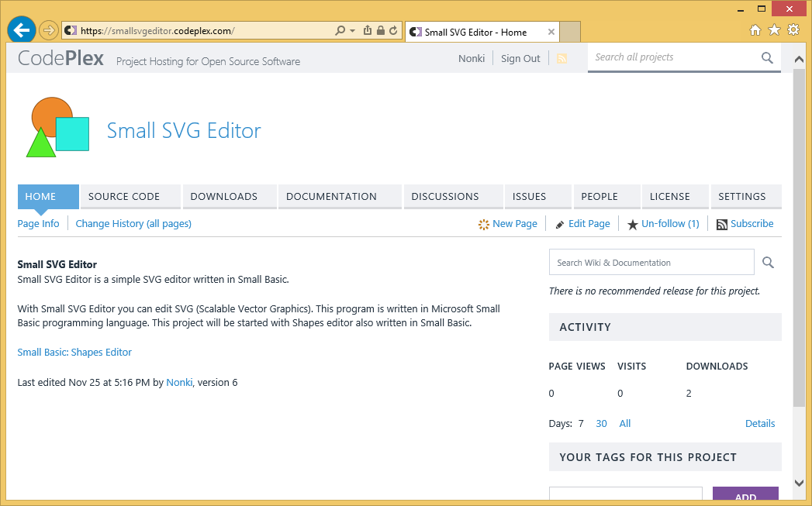The image size is (812, 506).
Task: Click the Un-follow (1) link
Action: click(x=670, y=223)
